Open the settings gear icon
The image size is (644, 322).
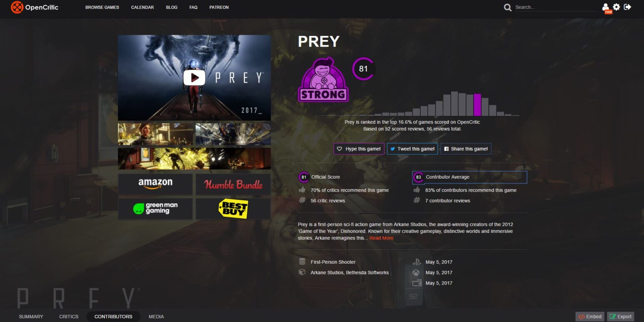click(x=617, y=7)
